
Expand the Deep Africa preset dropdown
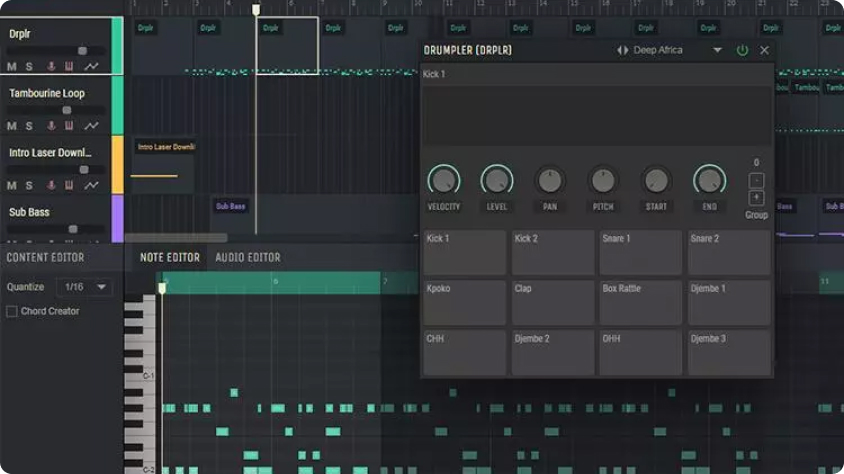click(x=717, y=50)
